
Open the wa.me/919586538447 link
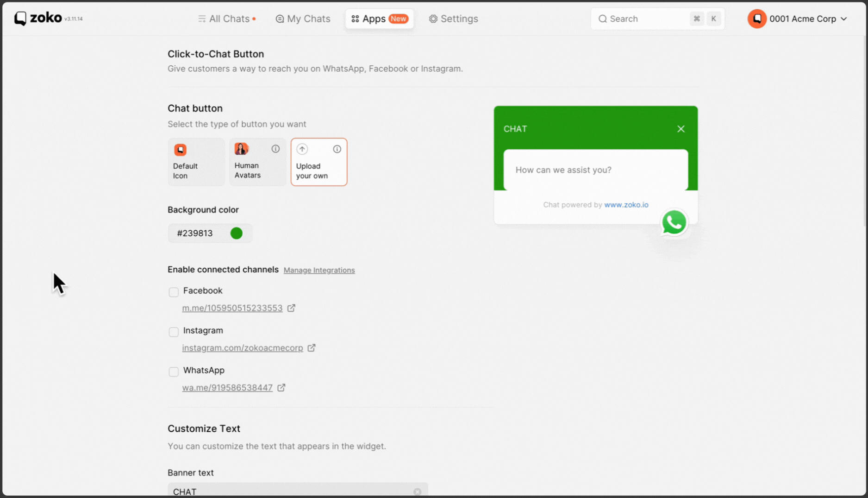point(227,388)
